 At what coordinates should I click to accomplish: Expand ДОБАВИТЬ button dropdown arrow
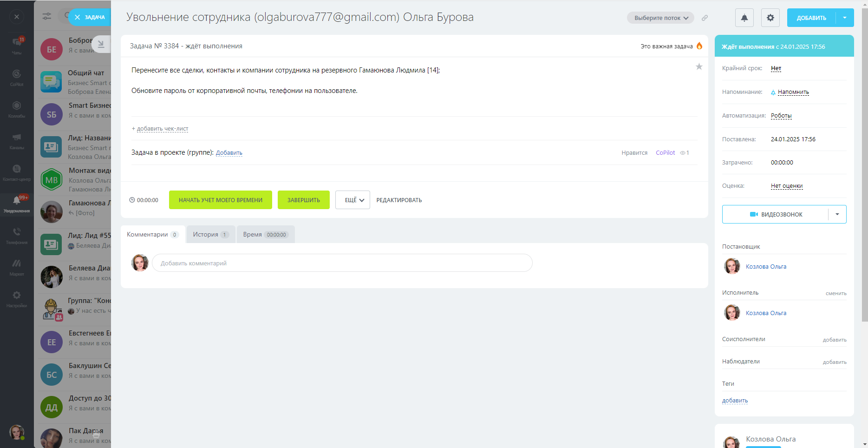tap(845, 18)
